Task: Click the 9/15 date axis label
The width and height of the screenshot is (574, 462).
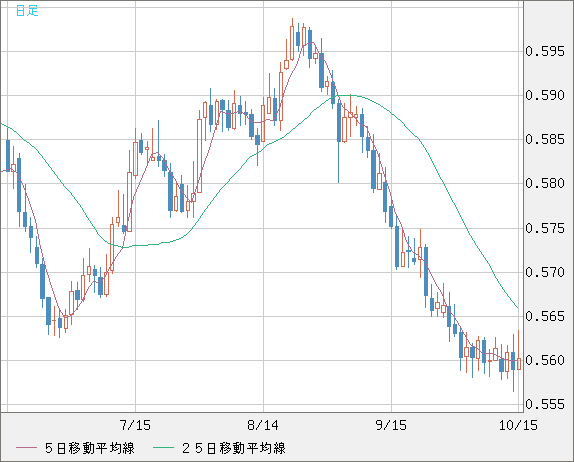Action: click(391, 425)
